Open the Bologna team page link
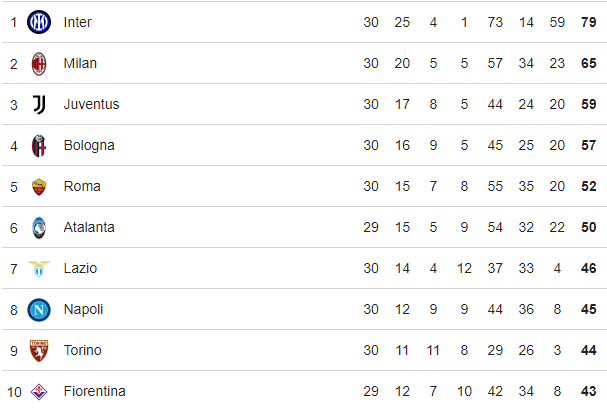Viewport: 607px width, 411px height. (x=89, y=146)
